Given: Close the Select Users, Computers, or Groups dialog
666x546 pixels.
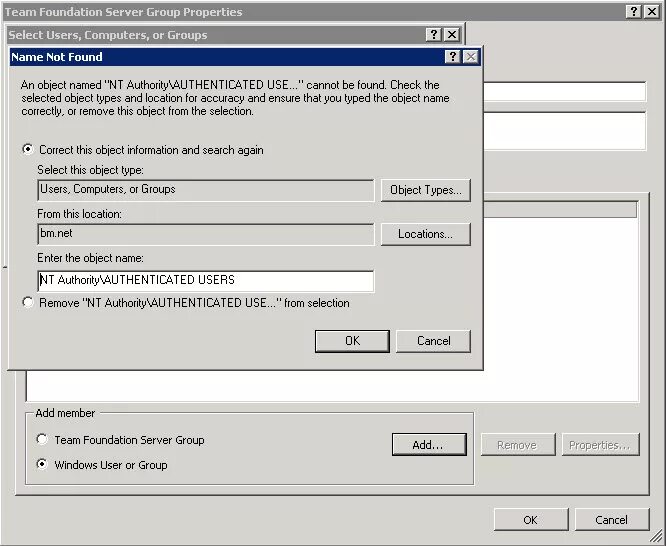Looking at the screenshot, I should coord(452,34).
